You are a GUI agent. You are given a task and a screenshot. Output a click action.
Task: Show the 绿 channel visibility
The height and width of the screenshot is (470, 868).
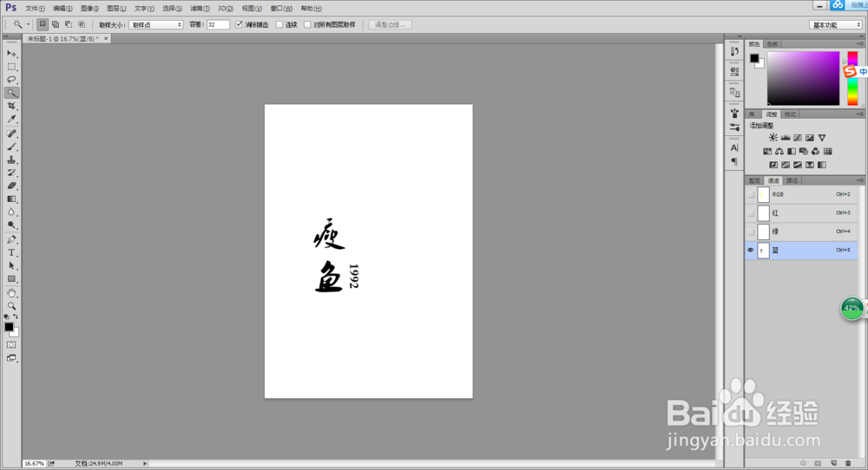(751, 232)
